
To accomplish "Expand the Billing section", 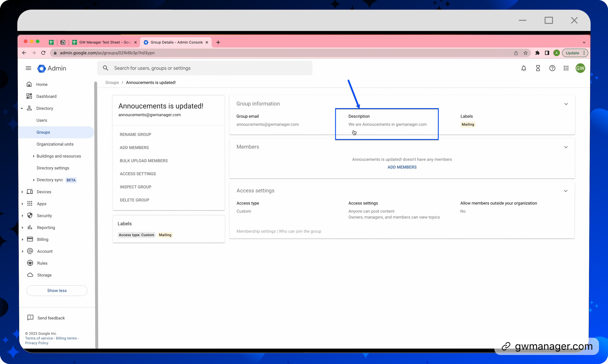I will pos(22,239).
